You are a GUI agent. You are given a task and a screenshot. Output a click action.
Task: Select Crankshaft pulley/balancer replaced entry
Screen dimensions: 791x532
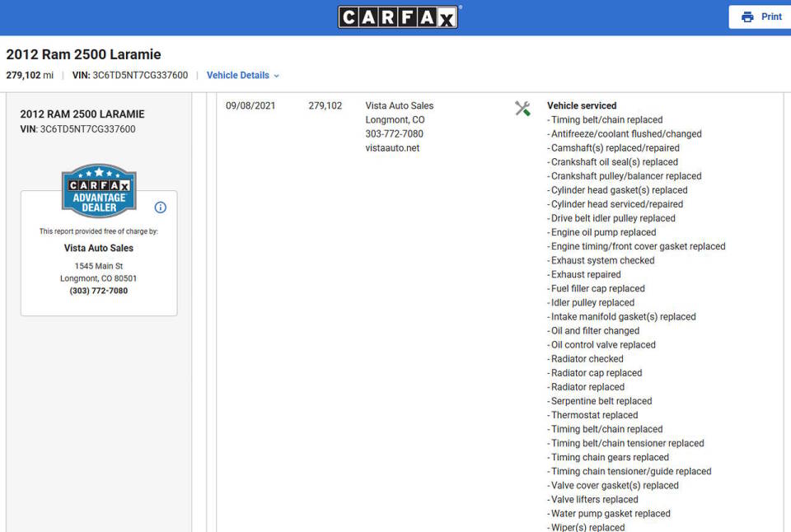(x=625, y=176)
